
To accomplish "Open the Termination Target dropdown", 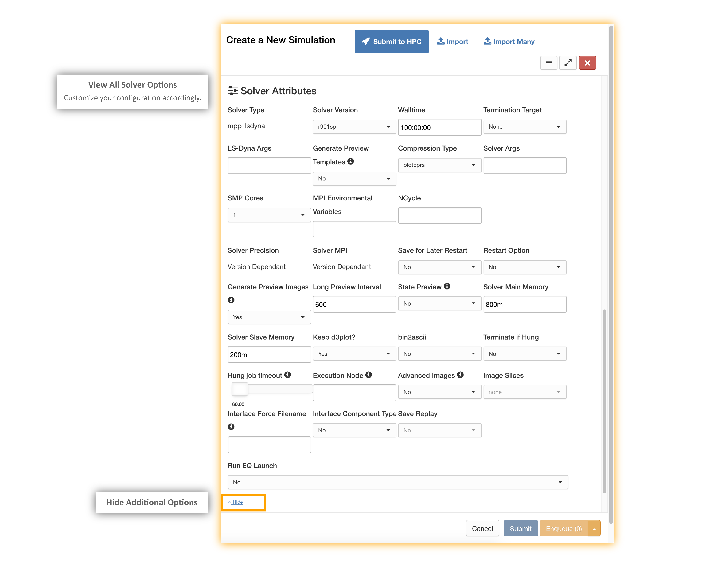I will (x=525, y=127).
